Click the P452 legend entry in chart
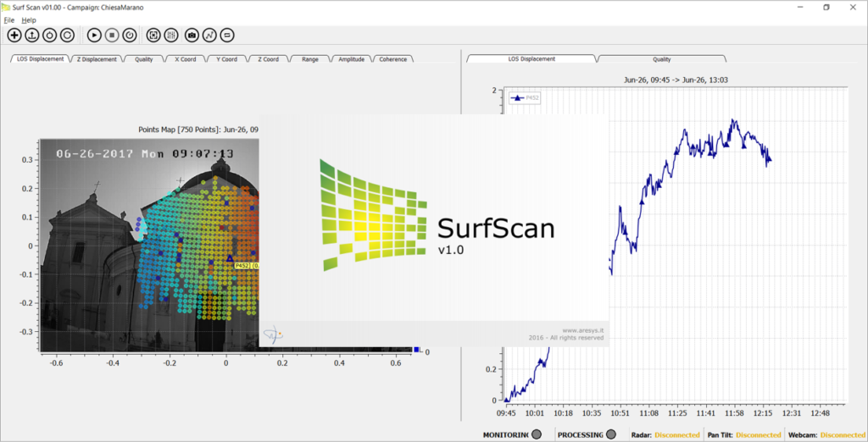Image resolution: width=868 pixels, height=442 pixels. pos(525,98)
